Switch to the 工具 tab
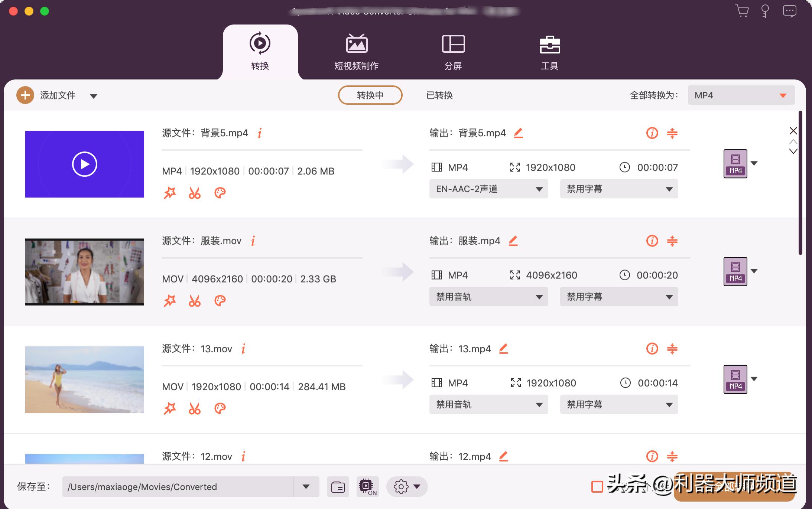The image size is (812, 509). (x=549, y=52)
